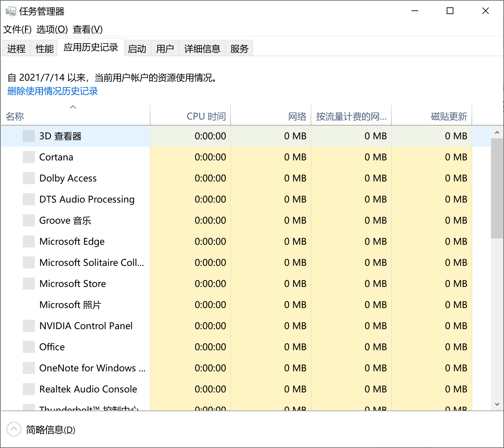Click the Groove 音乐 app icon
504x448 pixels.
[x=29, y=220]
